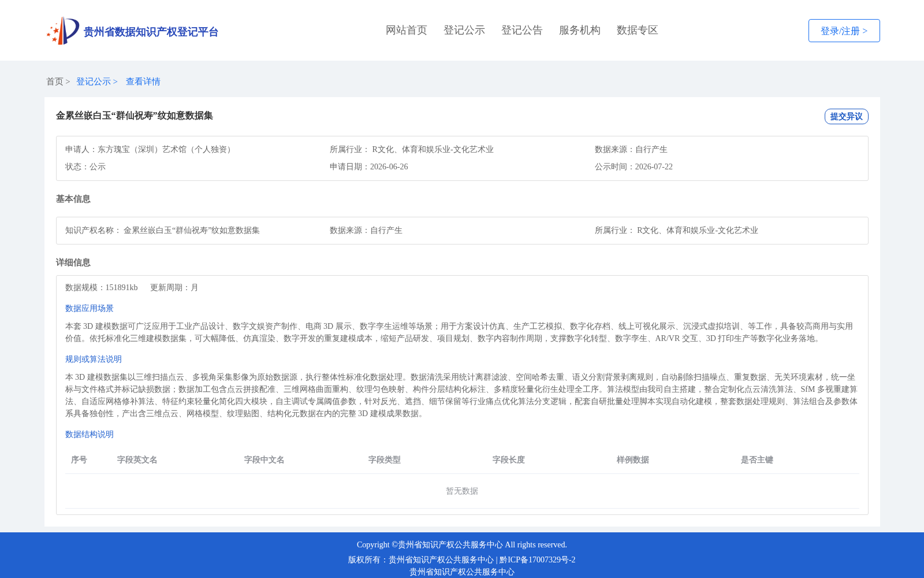This screenshot has width=924, height=578.
Task: Click 知识产权名称 field in basic info
Action: [x=162, y=230]
